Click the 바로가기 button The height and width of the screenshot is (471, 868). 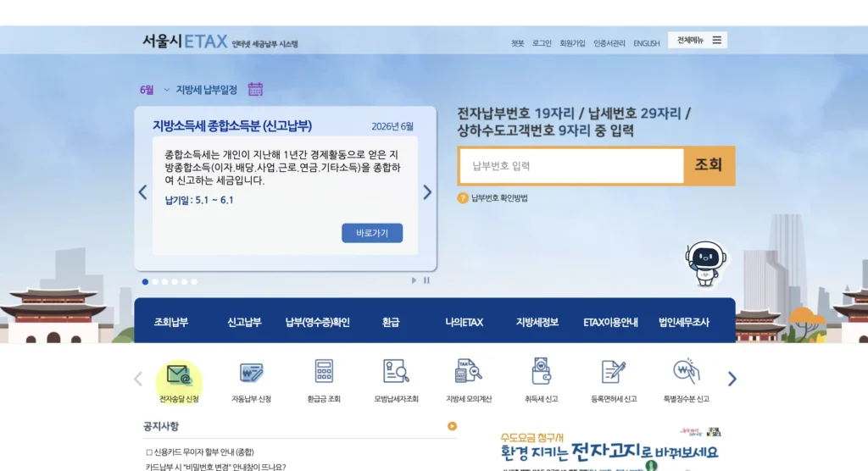[x=372, y=233]
